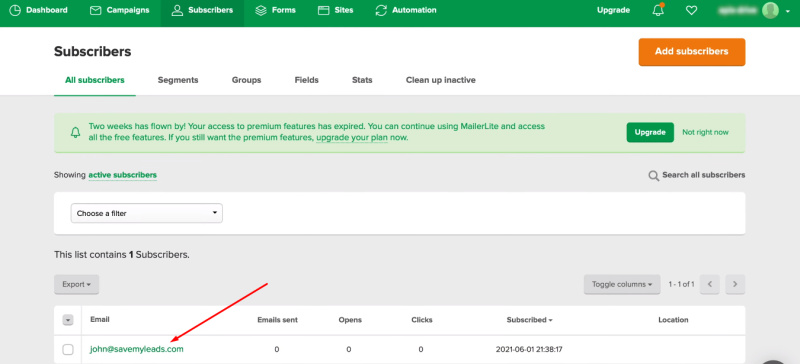The height and width of the screenshot is (364, 800).
Task: Click the Location column header
Action: coord(673,320)
